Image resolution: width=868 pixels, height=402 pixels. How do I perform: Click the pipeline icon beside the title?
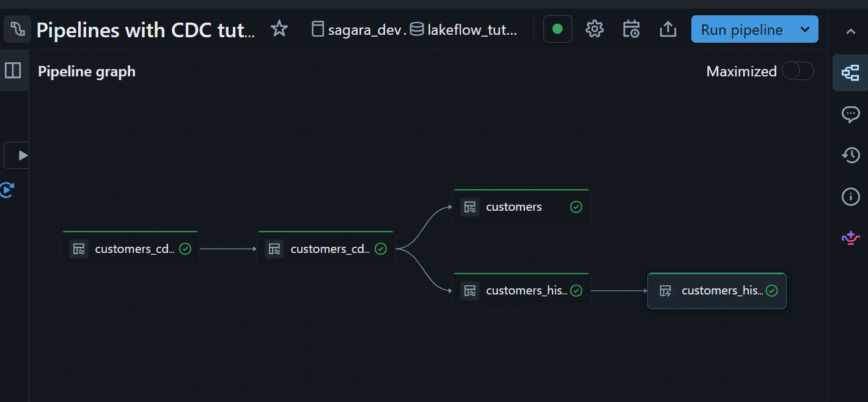click(x=17, y=29)
